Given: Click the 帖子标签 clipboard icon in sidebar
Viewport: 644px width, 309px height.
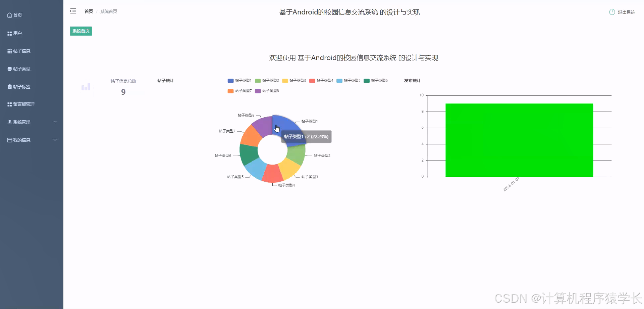Looking at the screenshot, I should [x=10, y=87].
